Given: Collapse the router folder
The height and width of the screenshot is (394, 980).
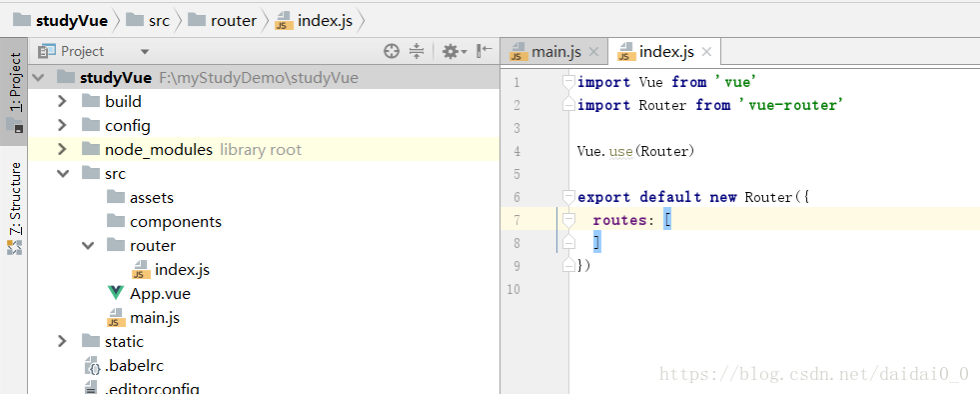Looking at the screenshot, I should point(88,246).
